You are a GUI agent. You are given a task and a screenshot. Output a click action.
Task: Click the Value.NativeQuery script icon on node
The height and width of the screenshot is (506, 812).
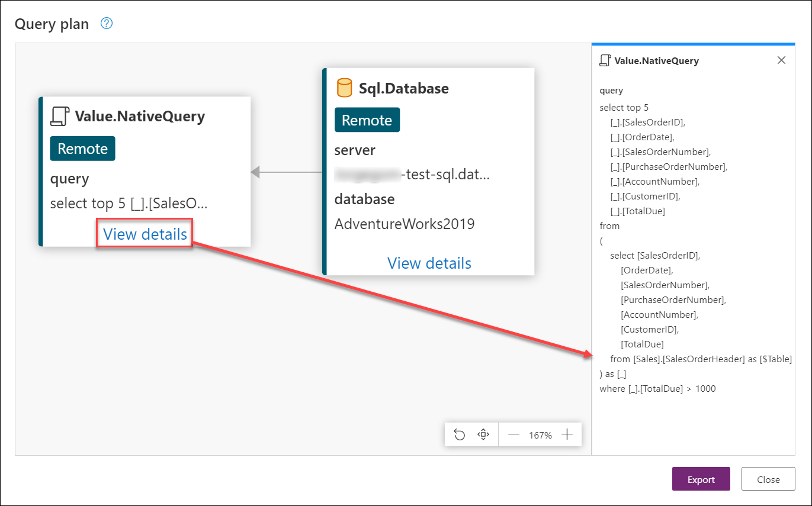point(59,116)
